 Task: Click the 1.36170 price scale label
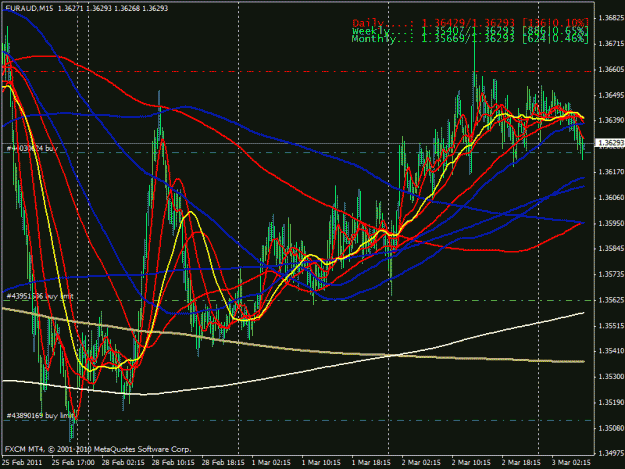point(611,172)
